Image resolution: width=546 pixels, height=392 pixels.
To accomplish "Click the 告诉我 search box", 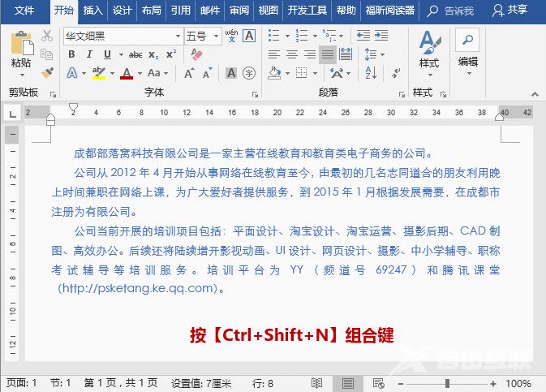I will coord(453,11).
